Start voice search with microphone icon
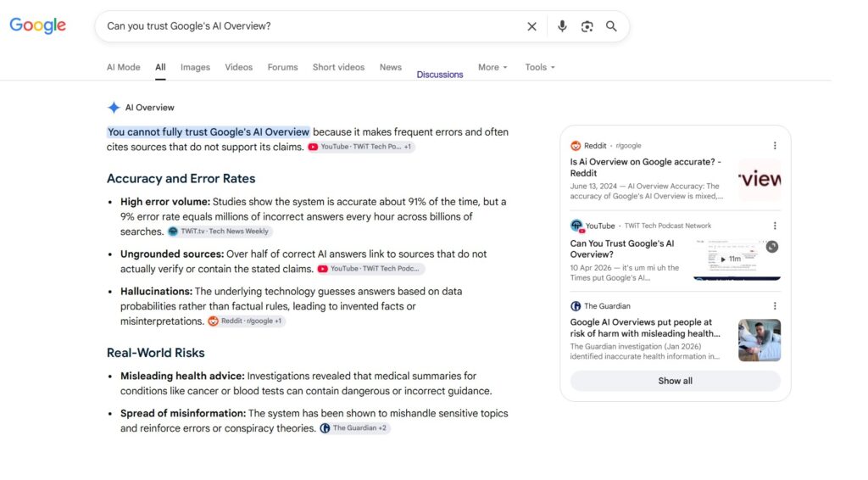 click(562, 26)
